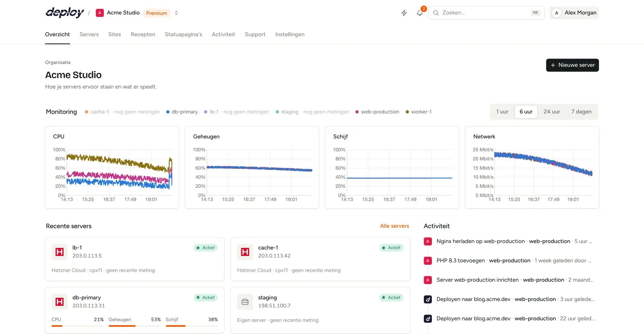Click the Hetzner icon on db-primary card
Image resolution: width=644 pixels, height=334 pixels.
click(x=60, y=302)
